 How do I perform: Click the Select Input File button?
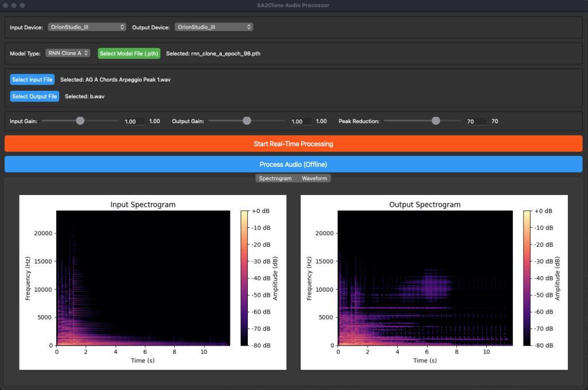[32, 79]
